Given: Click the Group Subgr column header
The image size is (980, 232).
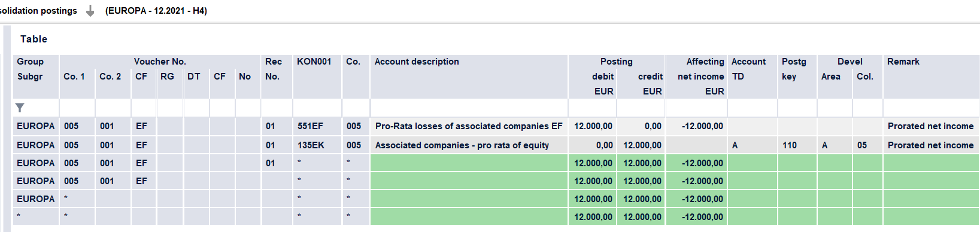Looking at the screenshot, I should 36,77.
